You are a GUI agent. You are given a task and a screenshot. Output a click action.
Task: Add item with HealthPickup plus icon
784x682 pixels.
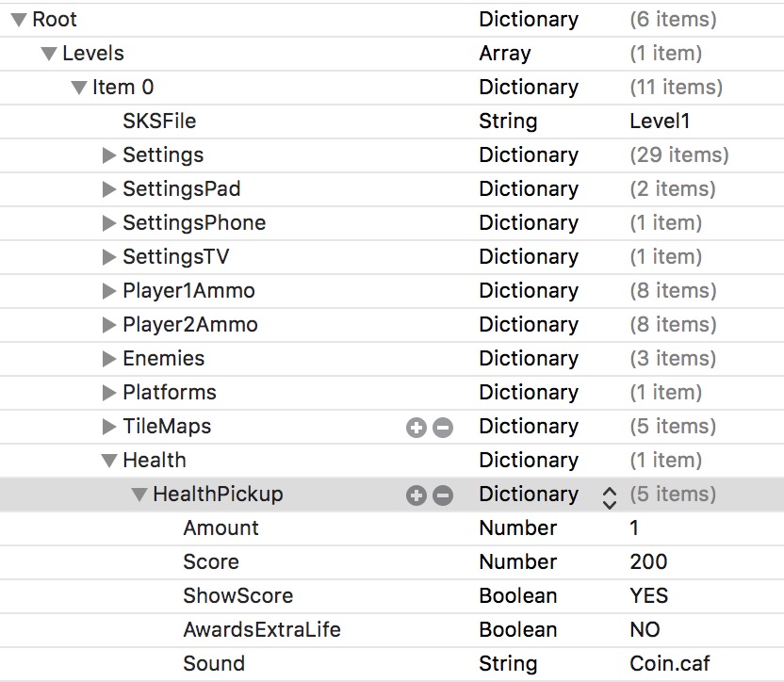(x=416, y=495)
